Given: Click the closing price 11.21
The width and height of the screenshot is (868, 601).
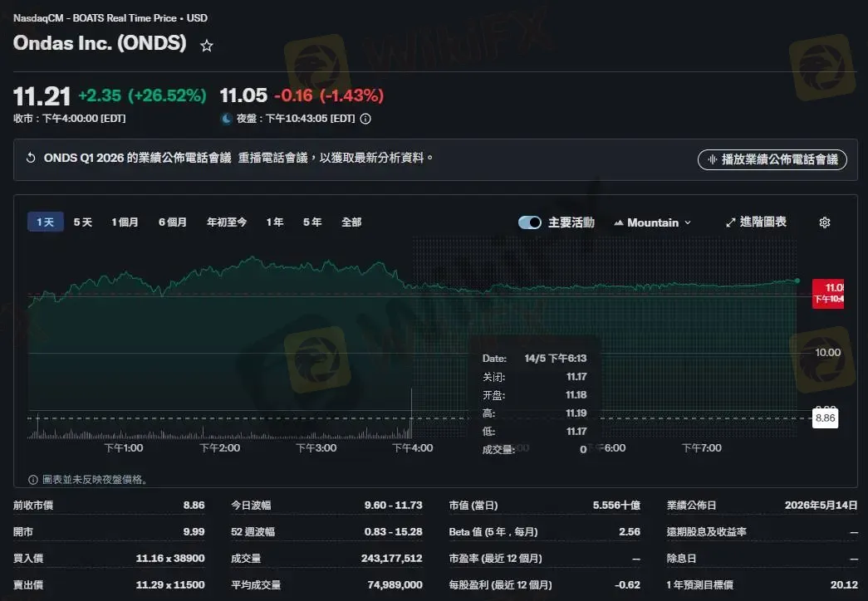Looking at the screenshot, I should point(42,96).
